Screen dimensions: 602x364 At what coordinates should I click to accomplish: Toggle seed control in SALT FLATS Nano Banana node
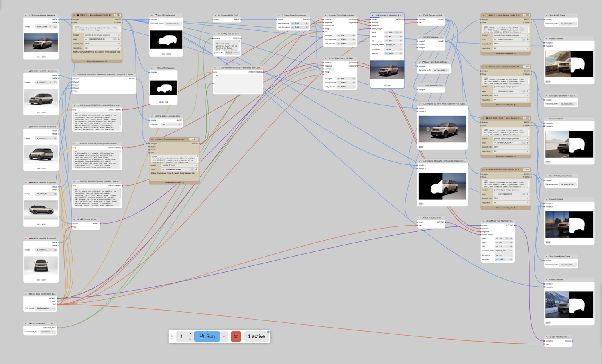[523, 91]
